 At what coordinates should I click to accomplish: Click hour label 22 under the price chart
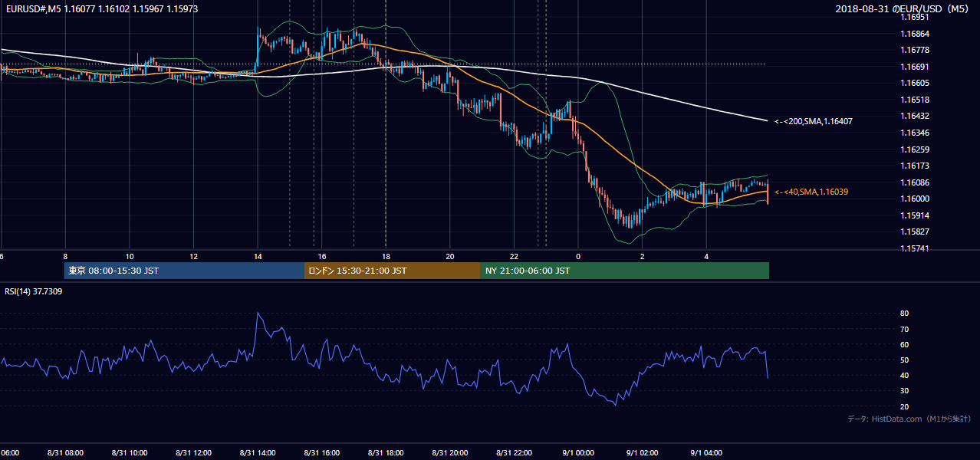coord(514,257)
